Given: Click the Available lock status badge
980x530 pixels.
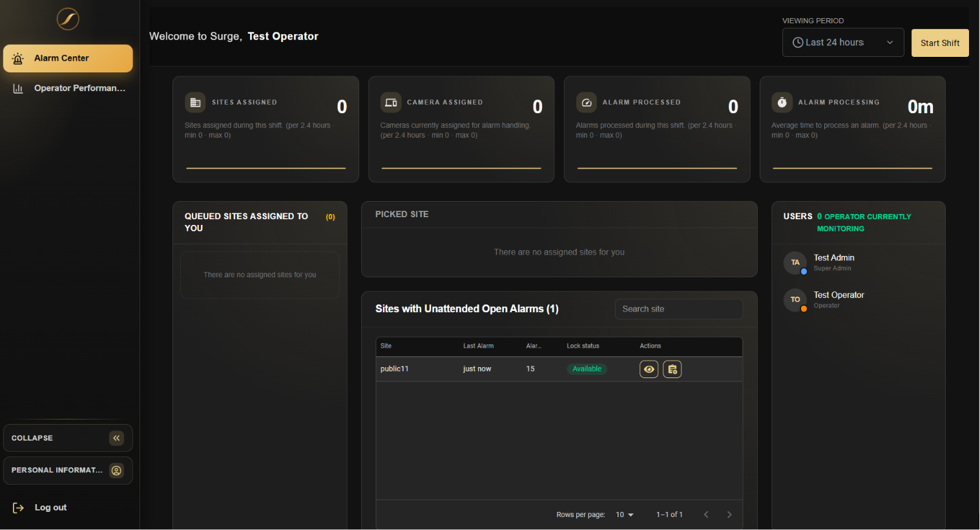Looking at the screenshot, I should click(x=587, y=369).
